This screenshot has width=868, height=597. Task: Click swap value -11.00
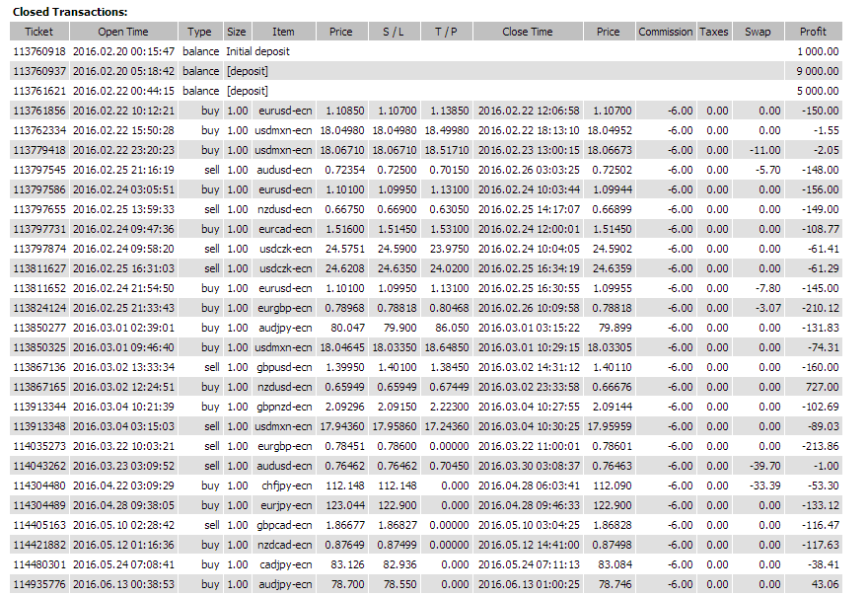(765, 150)
